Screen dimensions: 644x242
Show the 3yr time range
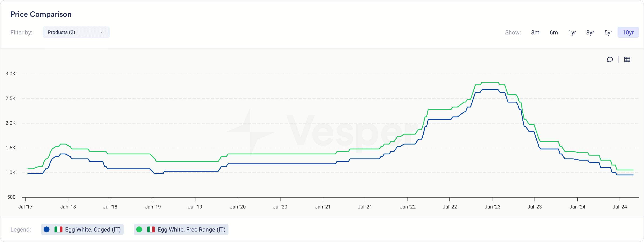coord(590,33)
